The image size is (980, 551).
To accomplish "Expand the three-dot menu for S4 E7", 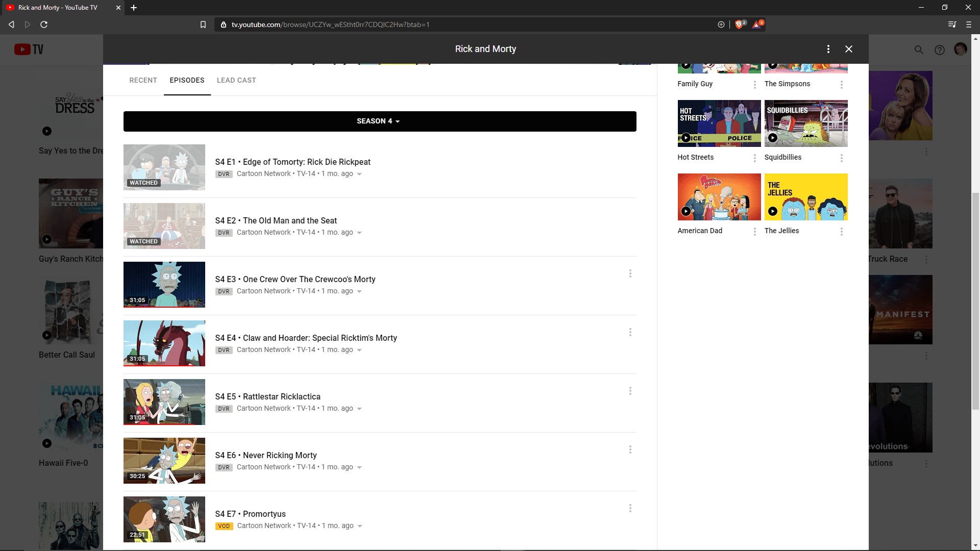I will coord(629,508).
